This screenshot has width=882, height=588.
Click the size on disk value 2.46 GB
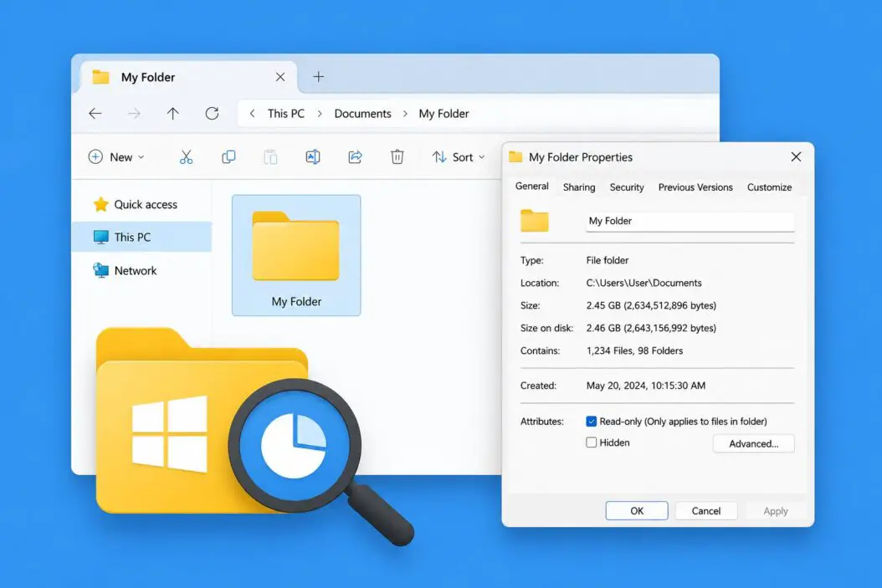click(x=651, y=328)
